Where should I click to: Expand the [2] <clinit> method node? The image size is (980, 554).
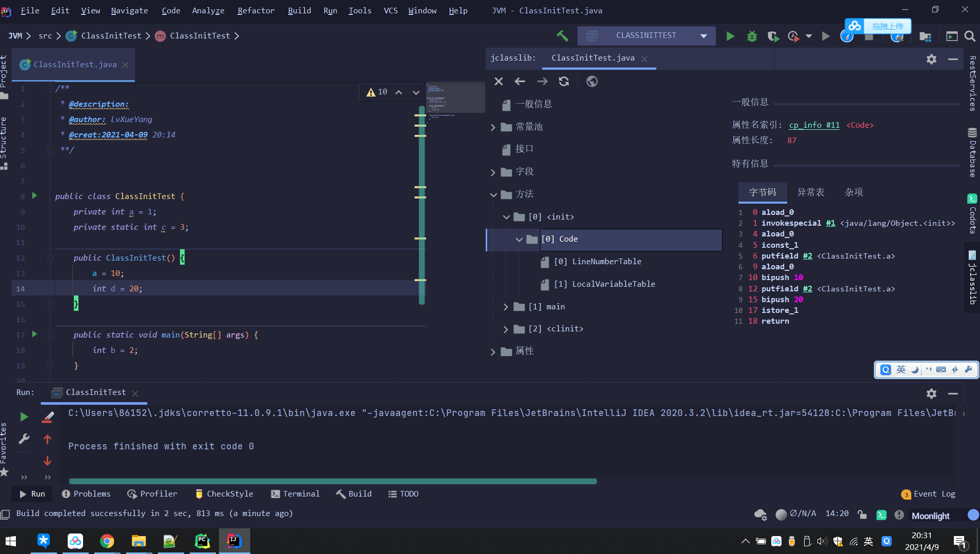pos(506,329)
